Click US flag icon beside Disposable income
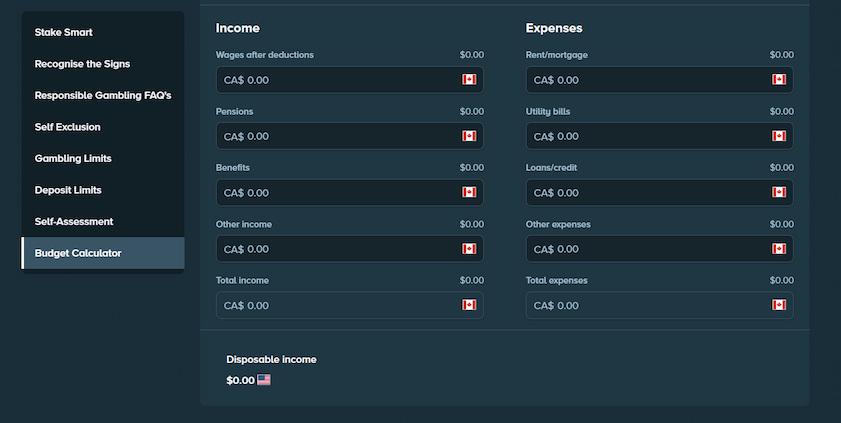The width and height of the screenshot is (841, 423). point(264,380)
